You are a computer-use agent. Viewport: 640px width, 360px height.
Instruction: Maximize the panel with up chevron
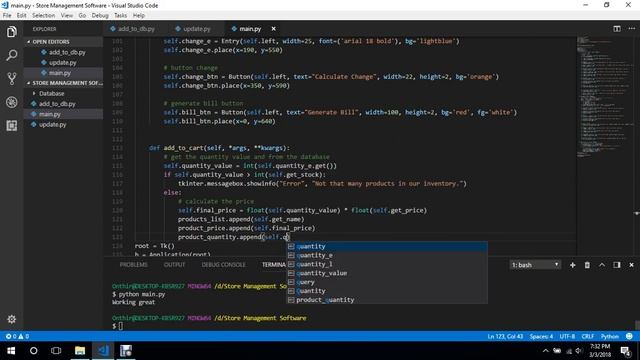coord(602,265)
